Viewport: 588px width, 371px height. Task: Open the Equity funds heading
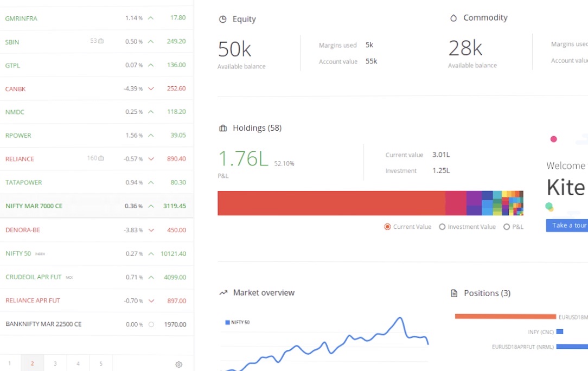click(x=244, y=19)
